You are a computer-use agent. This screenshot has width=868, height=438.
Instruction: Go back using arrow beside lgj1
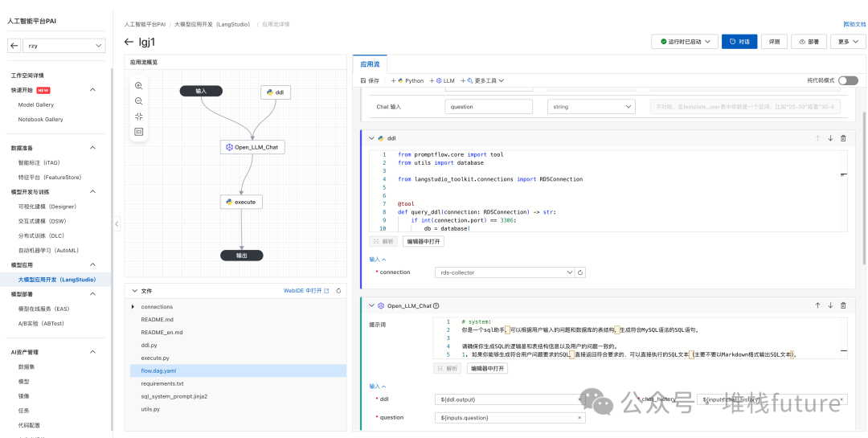[x=129, y=42]
